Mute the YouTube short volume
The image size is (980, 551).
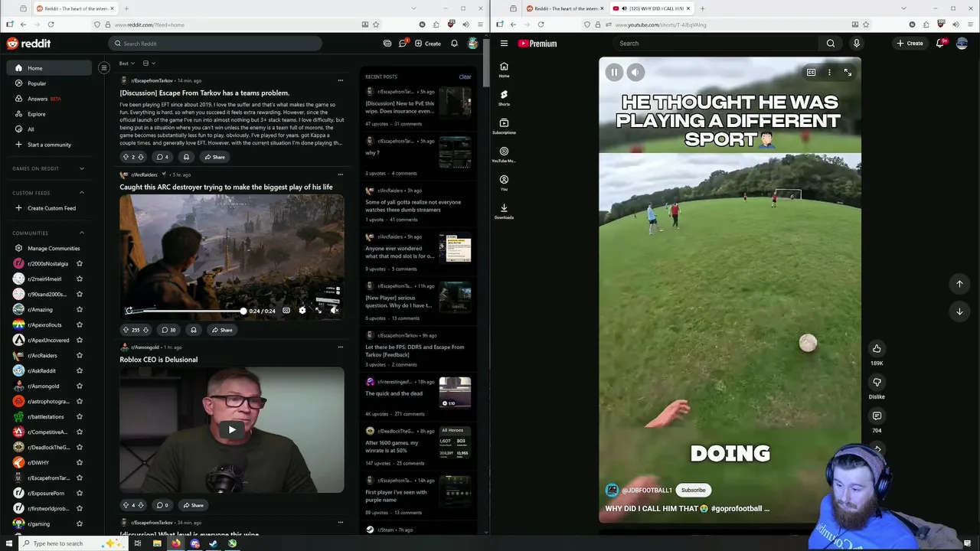[635, 73]
